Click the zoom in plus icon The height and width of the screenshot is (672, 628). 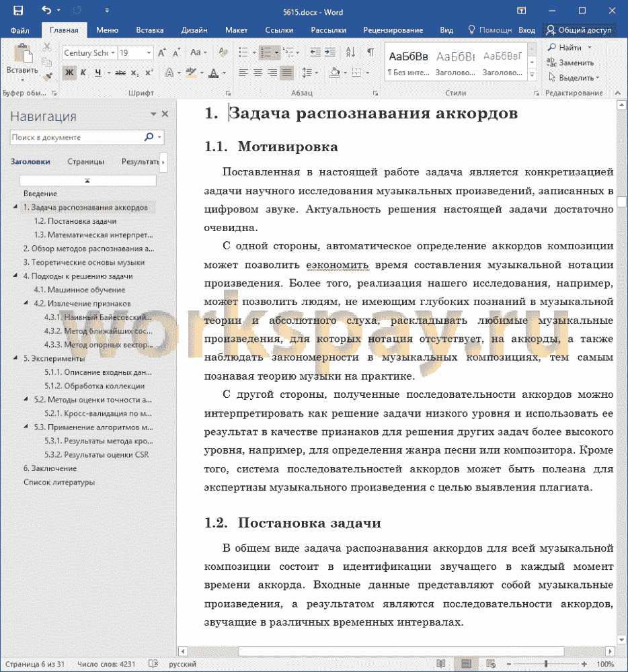[x=584, y=664]
